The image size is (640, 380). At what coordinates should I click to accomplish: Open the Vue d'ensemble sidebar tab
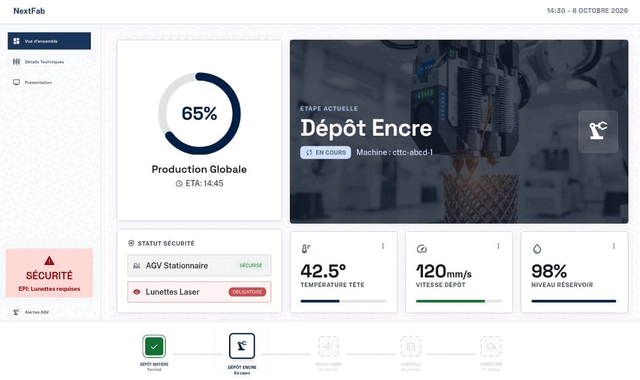(x=49, y=41)
